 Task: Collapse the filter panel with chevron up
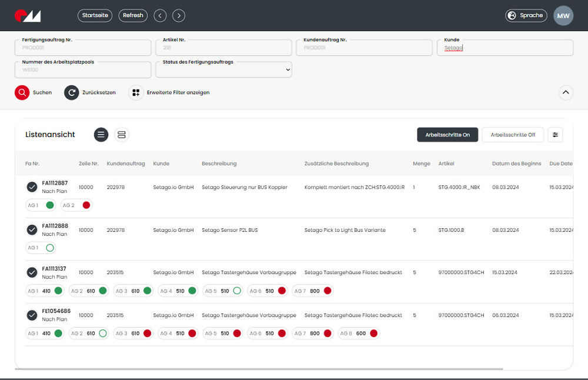point(565,92)
